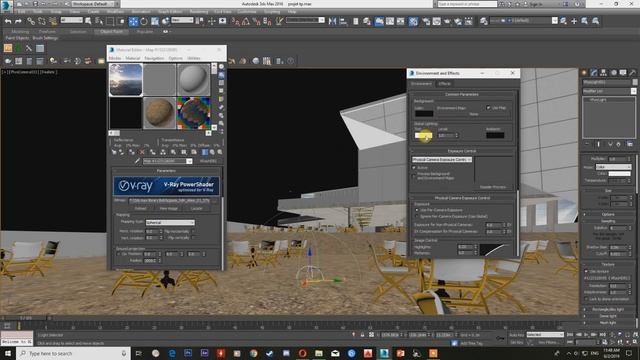
Task: Click Go To Start playback button
Action: coord(570,335)
